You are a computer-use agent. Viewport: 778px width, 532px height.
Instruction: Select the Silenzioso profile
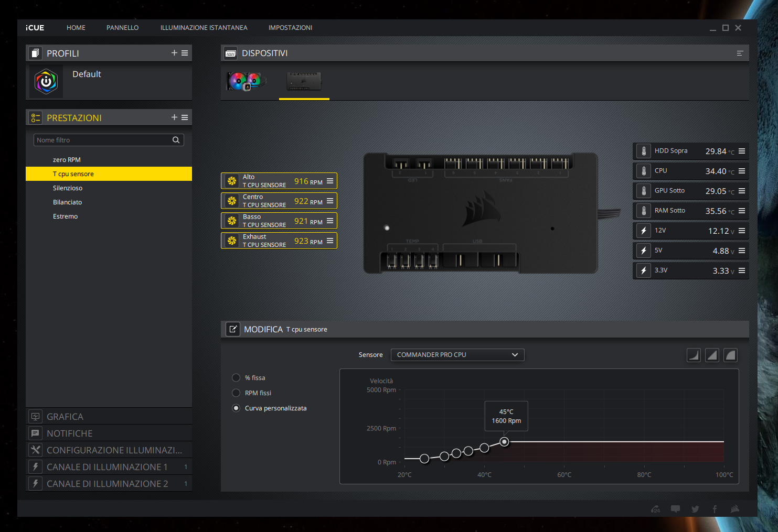[109, 188]
